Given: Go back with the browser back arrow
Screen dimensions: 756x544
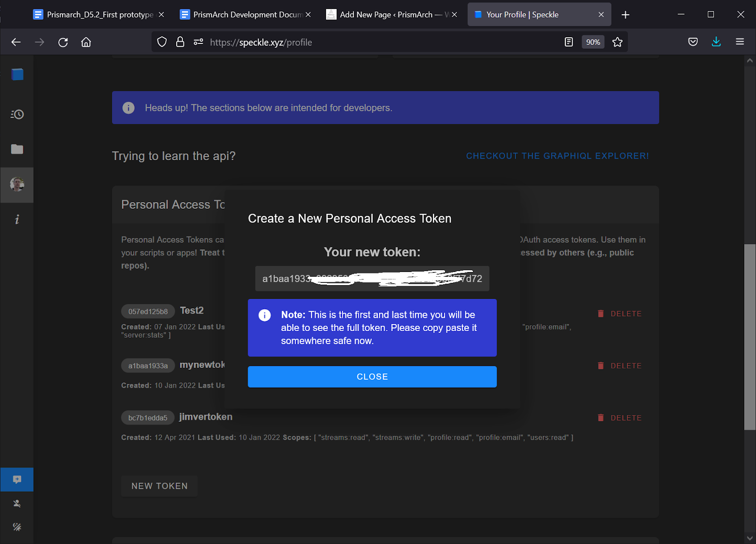Looking at the screenshot, I should (16, 42).
